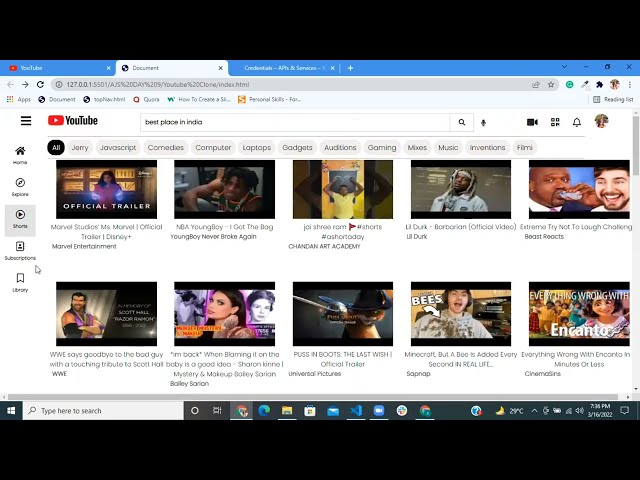Open the Grammarly extension icon
Image resolution: width=640 pixels, height=480 pixels.
tap(569, 84)
